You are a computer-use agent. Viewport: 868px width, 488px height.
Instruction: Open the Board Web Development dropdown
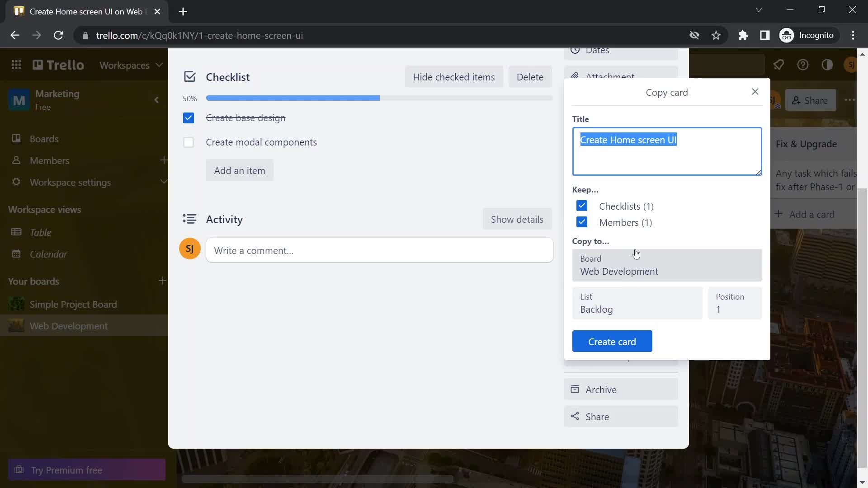pyautogui.click(x=667, y=265)
